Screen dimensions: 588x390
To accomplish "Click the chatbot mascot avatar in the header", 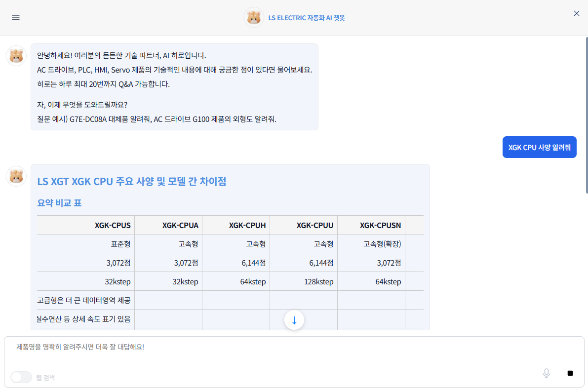I will (253, 17).
